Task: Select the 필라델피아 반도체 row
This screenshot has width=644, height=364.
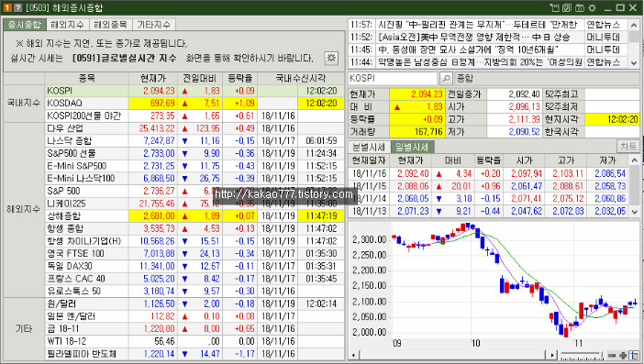Action: click(x=194, y=354)
